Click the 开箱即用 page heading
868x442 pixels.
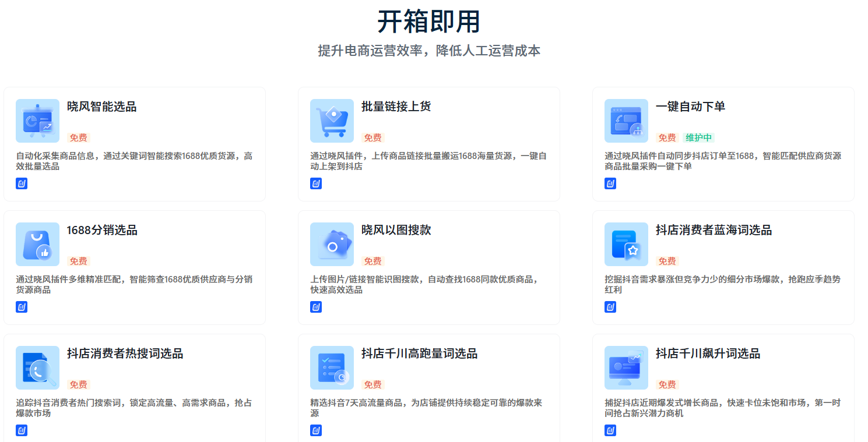pyautogui.click(x=429, y=22)
